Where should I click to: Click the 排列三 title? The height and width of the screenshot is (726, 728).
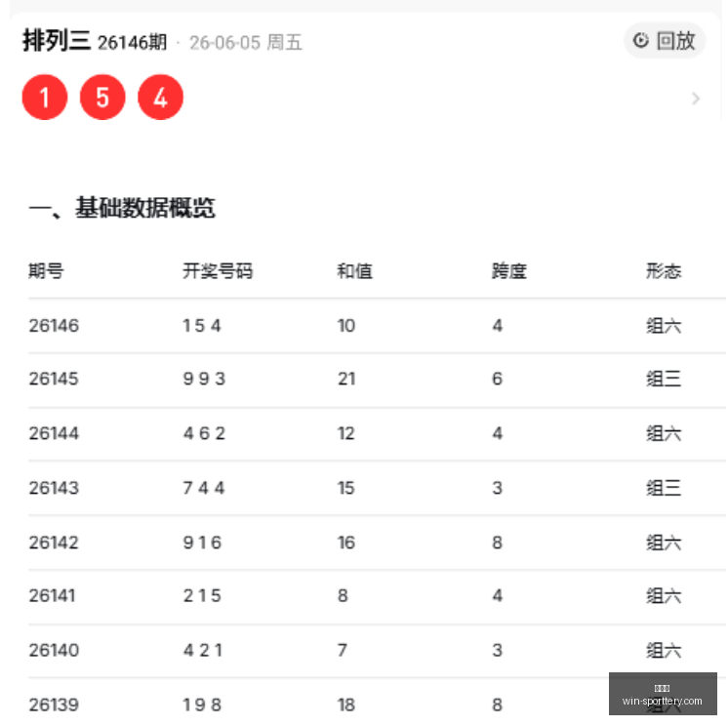57,40
